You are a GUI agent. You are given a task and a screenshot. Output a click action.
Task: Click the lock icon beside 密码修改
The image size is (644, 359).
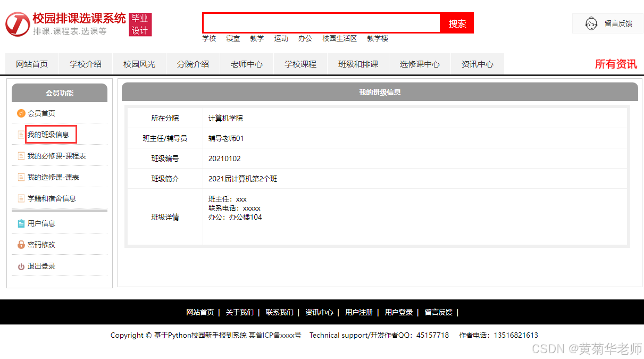click(x=21, y=245)
